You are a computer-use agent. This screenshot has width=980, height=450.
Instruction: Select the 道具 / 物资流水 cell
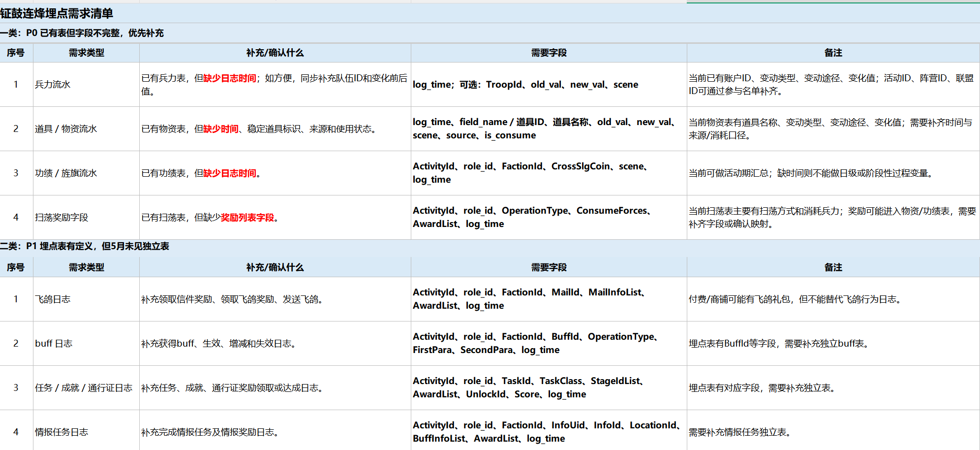click(87, 129)
